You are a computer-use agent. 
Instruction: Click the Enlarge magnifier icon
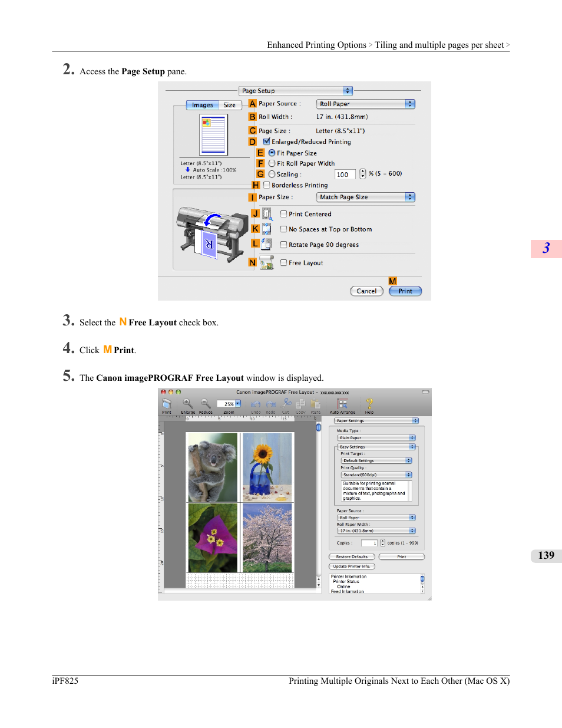pos(188,404)
